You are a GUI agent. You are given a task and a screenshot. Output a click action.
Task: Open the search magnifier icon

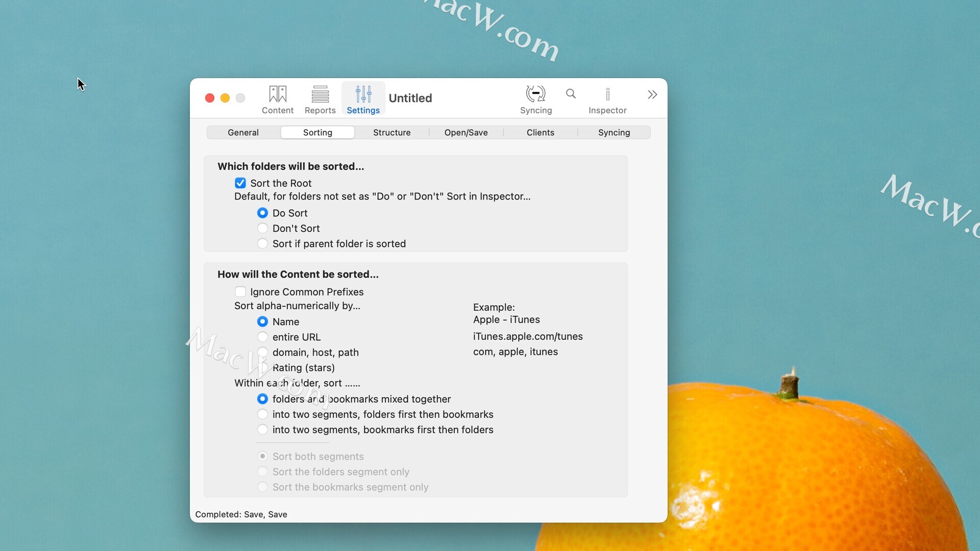click(571, 93)
